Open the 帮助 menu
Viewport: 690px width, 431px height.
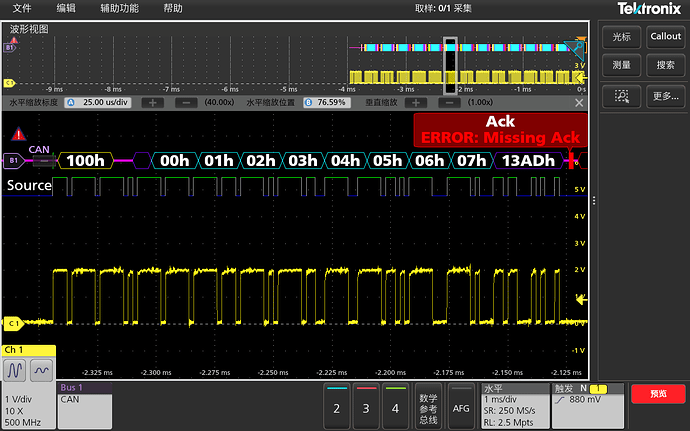pos(173,8)
